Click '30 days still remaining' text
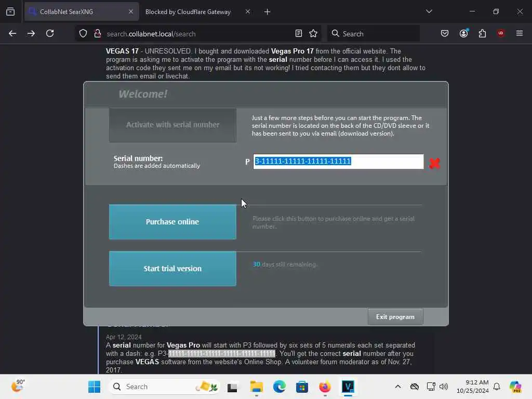532x399 pixels. click(x=285, y=264)
